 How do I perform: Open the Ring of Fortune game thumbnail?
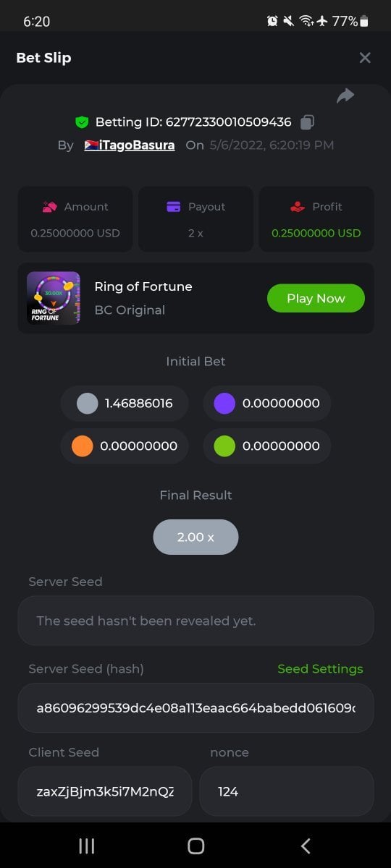click(54, 298)
